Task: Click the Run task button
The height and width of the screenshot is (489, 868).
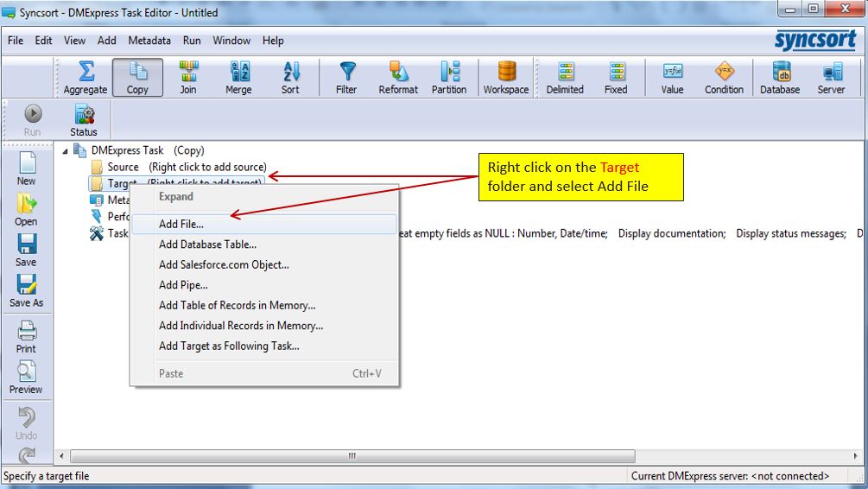Action: [x=32, y=120]
